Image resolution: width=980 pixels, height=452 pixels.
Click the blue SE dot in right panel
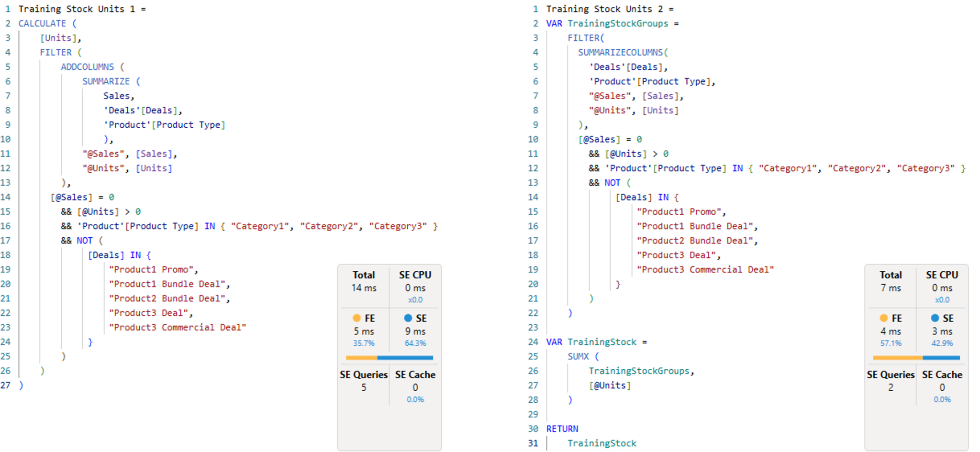pos(935,318)
